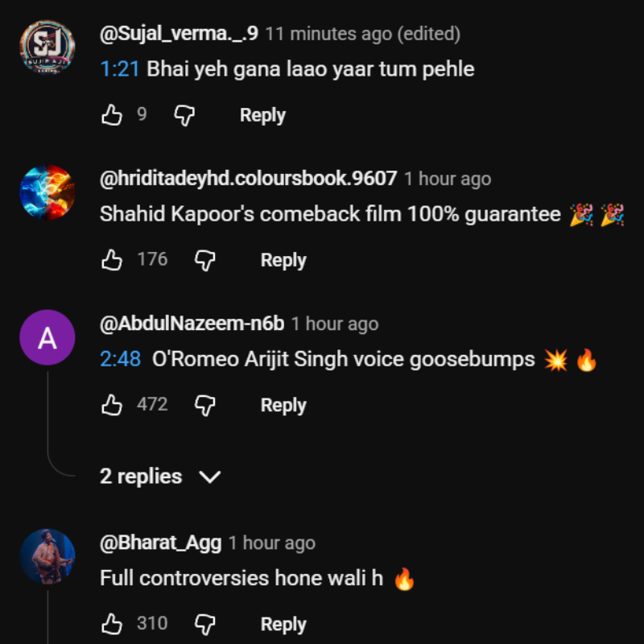This screenshot has height=644, width=644.
Task: Reply to Sujal_verma's comment
Action: pos(262,115)
